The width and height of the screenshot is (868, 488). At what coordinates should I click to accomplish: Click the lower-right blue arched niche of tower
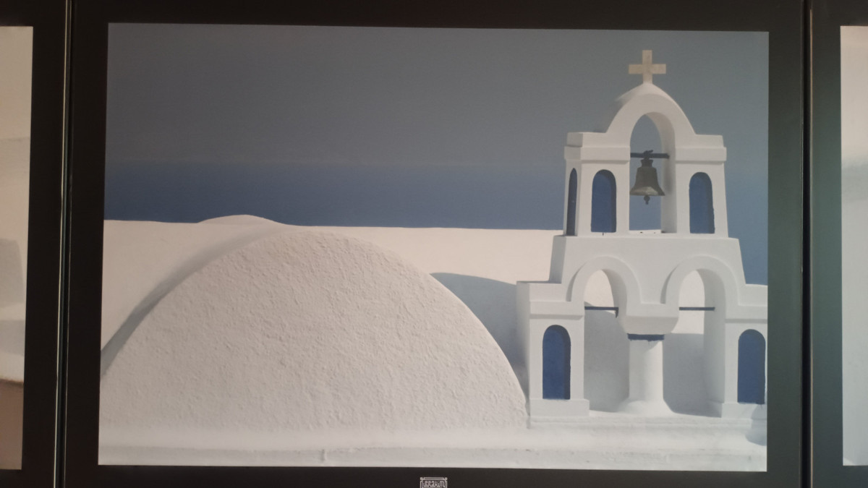751,365
